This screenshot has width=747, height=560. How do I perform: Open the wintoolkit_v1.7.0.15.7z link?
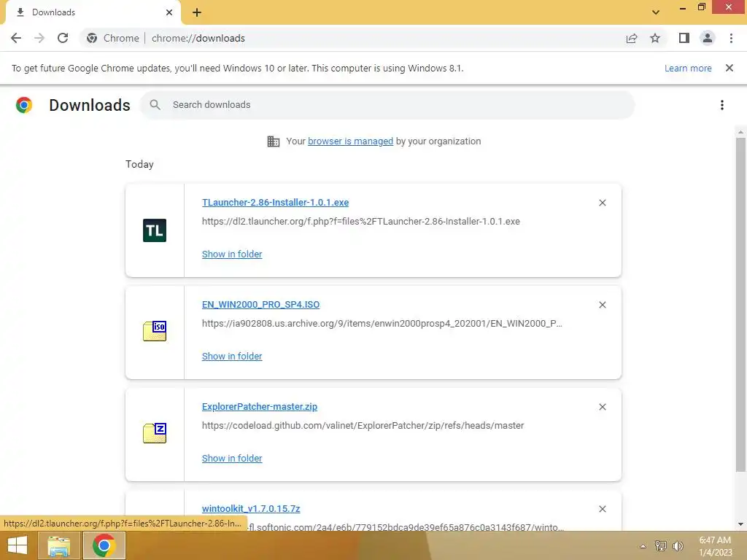point(251,508)
